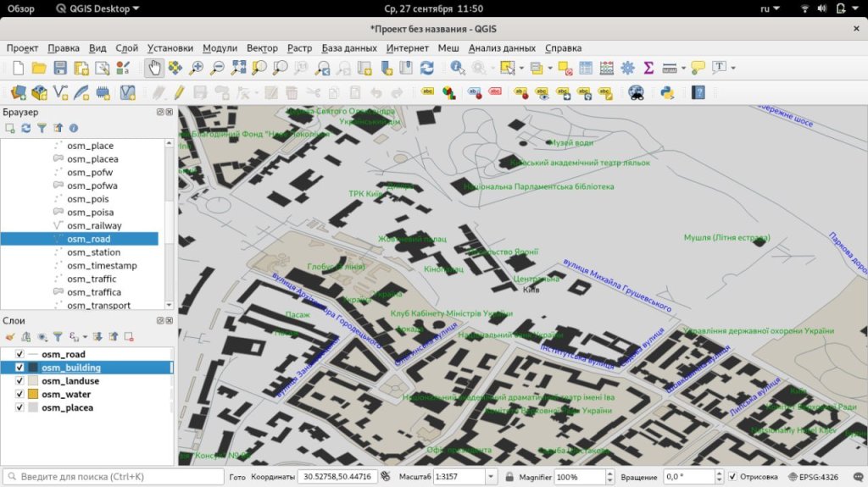Activate the Identify Features tool
Image resolution: width=868 pixels, height=487 pixels.
[x=458, y=68]
